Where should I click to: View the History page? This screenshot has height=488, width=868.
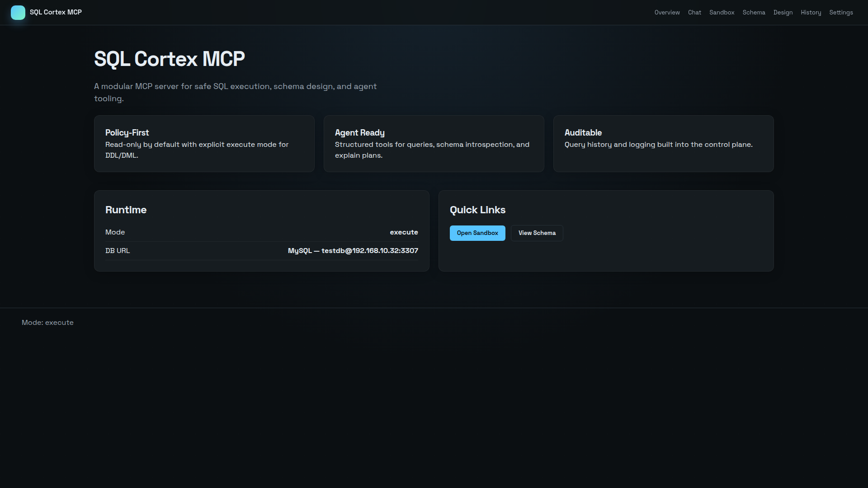[x=811, y=13]
